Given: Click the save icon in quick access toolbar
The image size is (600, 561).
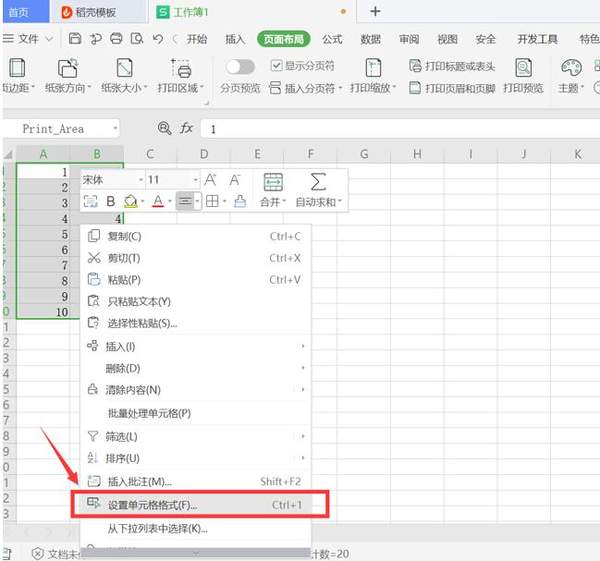Looking at the screenshot, I should coord(75,39).
